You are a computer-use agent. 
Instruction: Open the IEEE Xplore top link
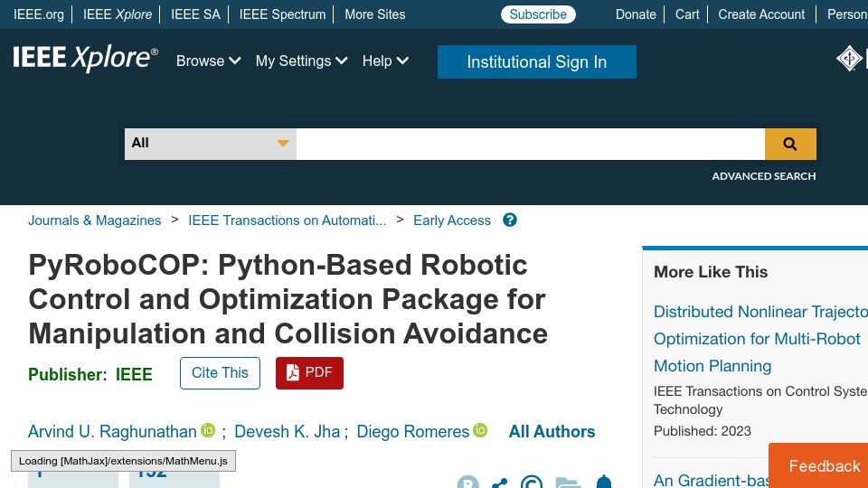118,14
